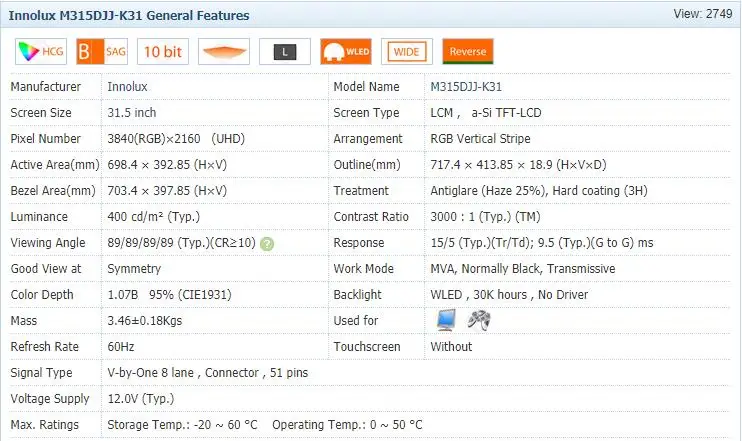Image resolution: width=742 pixels, height=441 pixels.
Task: Click the Innolux M315DJJ-K31 General Features heading
Action: click(129, 16)
